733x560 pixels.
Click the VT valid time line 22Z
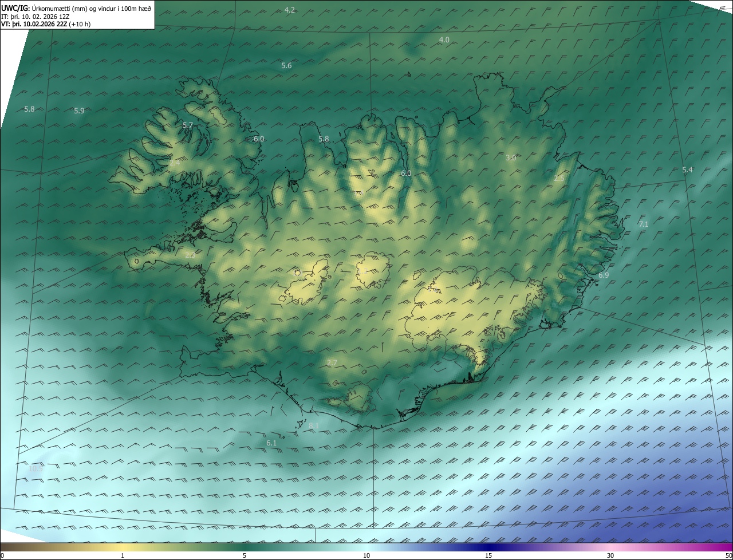coord(46,24)
